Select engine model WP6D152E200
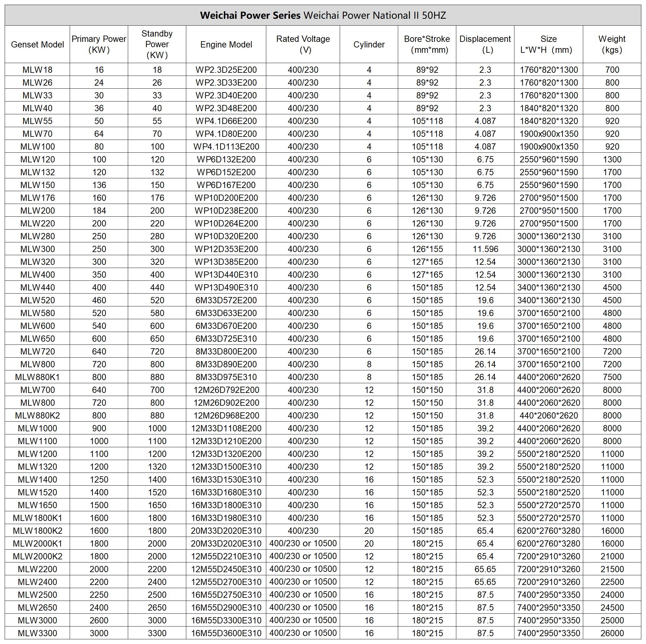 click(226, 172)
